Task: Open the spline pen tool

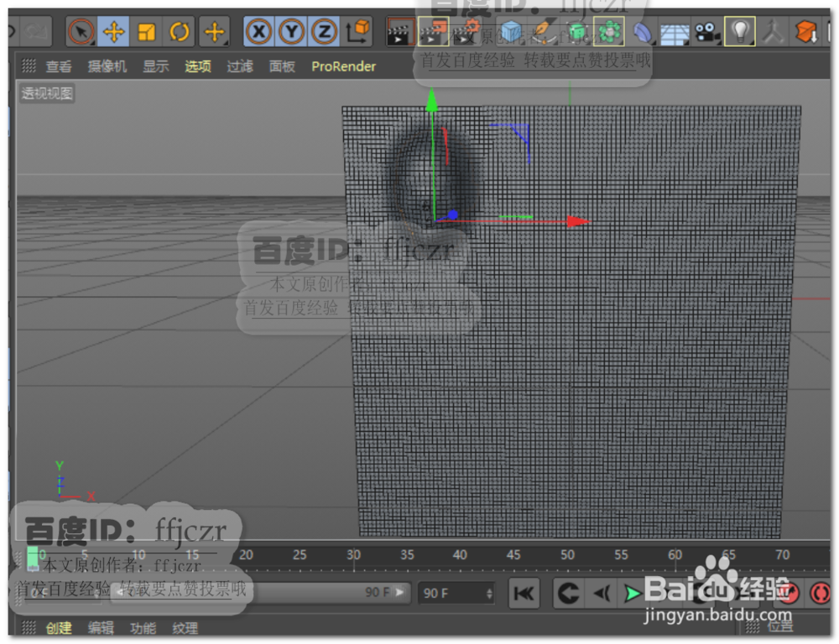Action: click(x=543, y=32)
